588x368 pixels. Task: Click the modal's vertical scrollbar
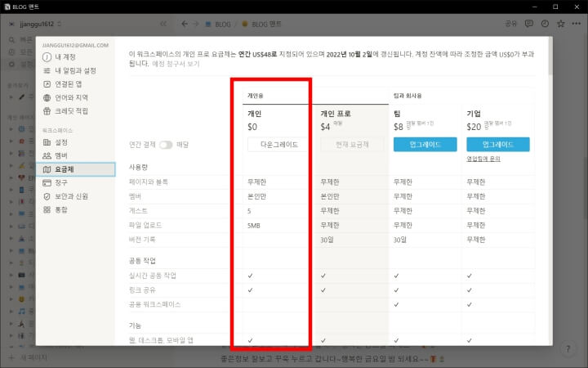tap(550, 56)
